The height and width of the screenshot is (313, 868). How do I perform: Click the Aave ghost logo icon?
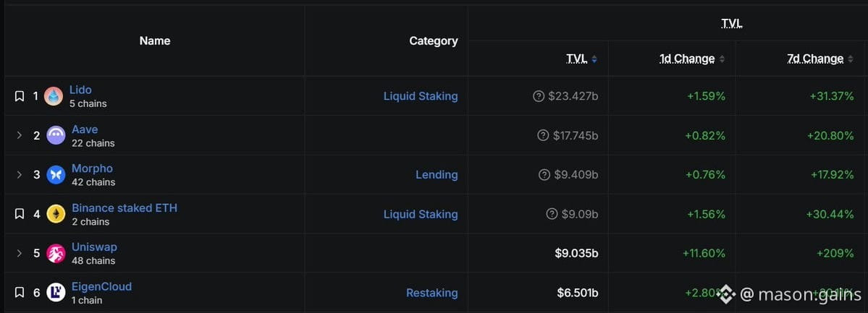tap(56, 135)
